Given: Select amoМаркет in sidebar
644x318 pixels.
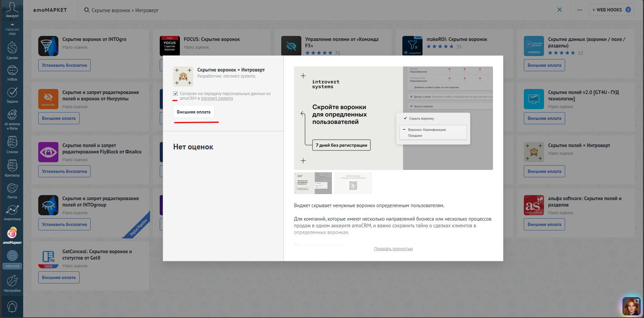Looking at the screenshot, I should [x=12, y=236].
